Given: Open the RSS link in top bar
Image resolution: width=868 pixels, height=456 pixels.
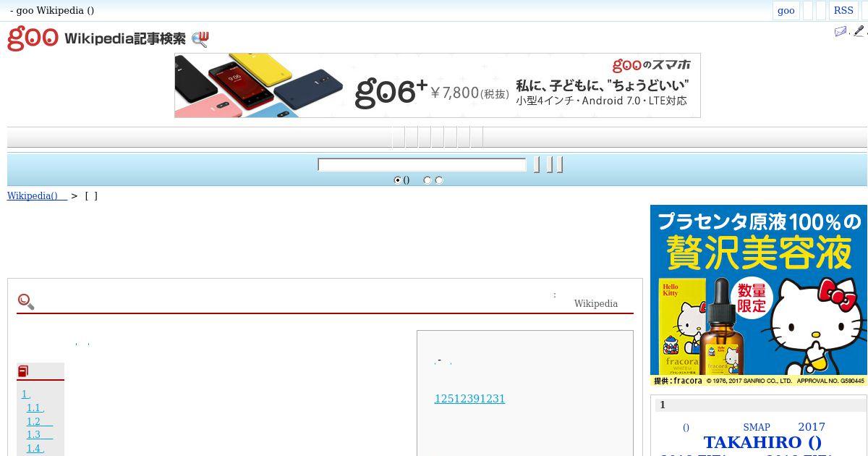Looking at the screenshot, I should (843, 10).
